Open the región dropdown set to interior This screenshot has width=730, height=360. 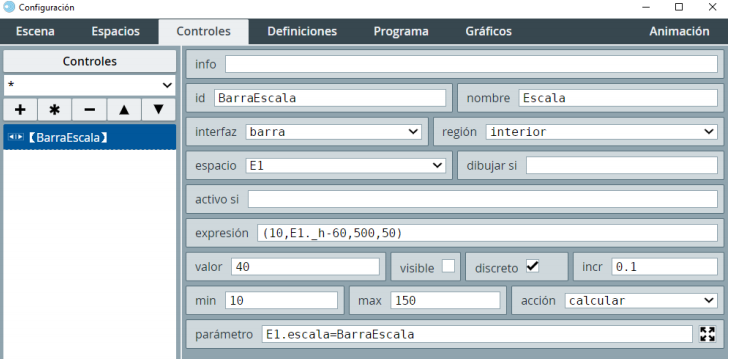coord(602,132)
